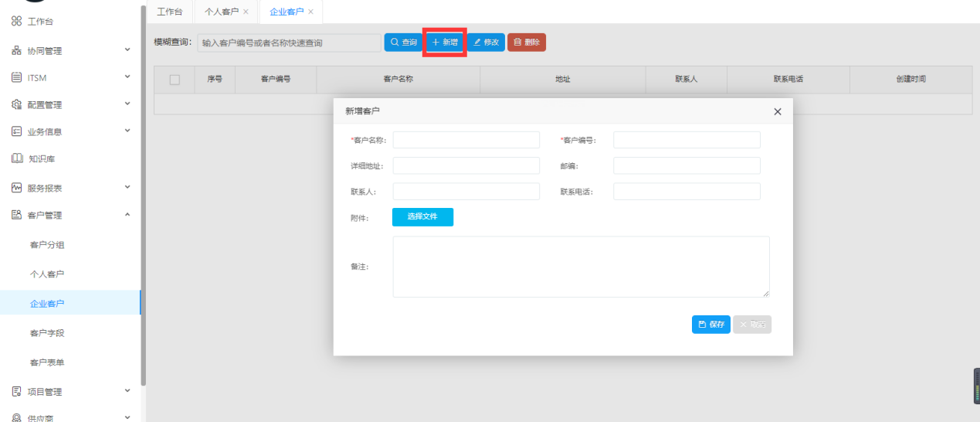Click the 配置管理 gear icon
980x422 pixels.
pyautogui.click(x=16, y=105)
